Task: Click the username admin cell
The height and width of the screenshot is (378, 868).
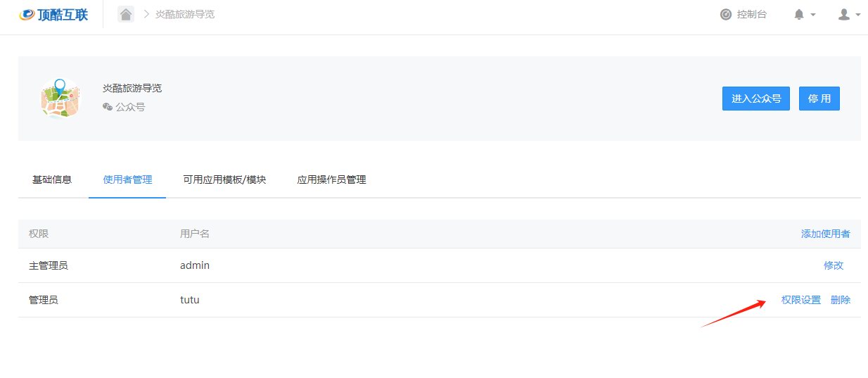Action: [x=195, y=265]
